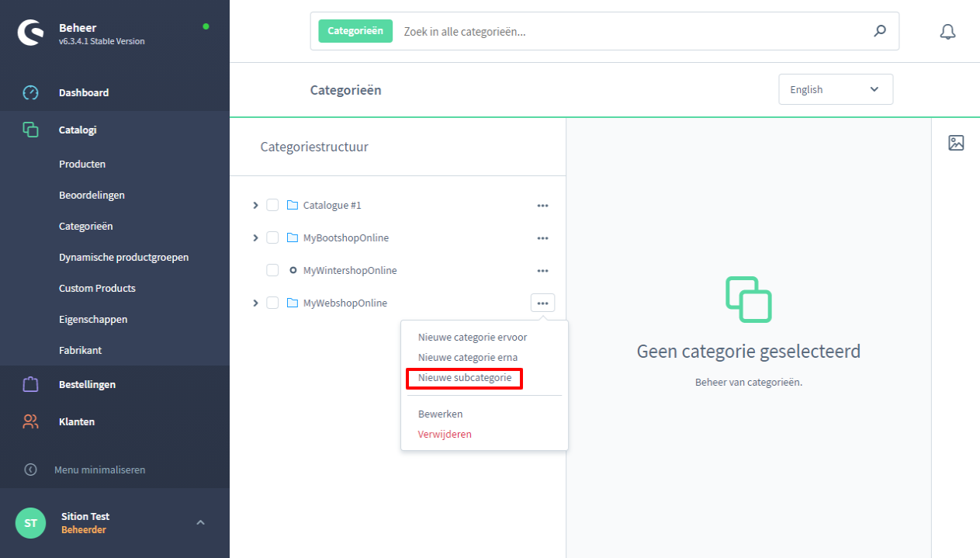Click the Bestellingen shopping bag icon
Viewport: 980px width, 558px height.
(x=30, y=384)
